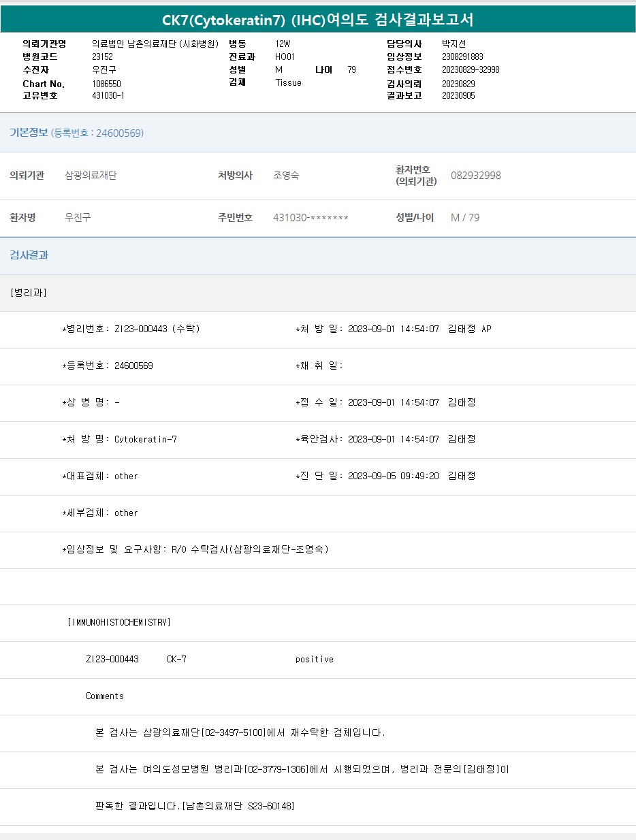Collapse the 기본정보 section header
Viewport: 636px width, 840px height.
(x=76, y=133)
